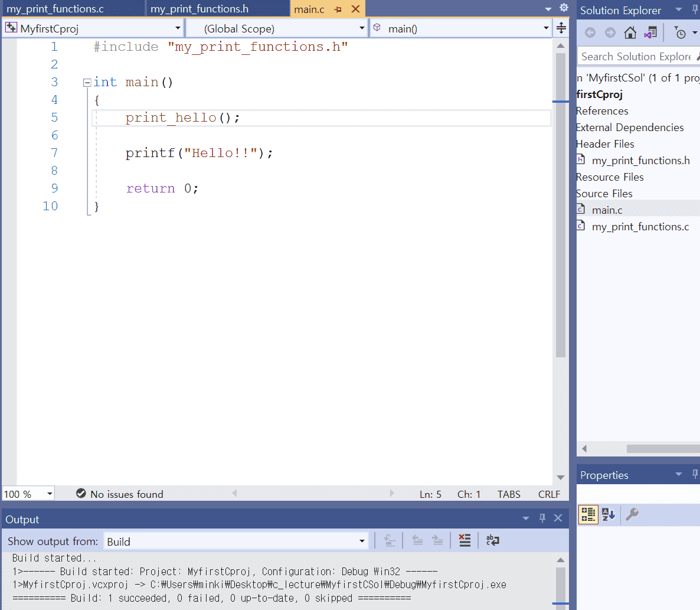Switch to the my_print_functions.c editor tab
The height and width of the screenshot is (610, 700).
tap(73, 9)
